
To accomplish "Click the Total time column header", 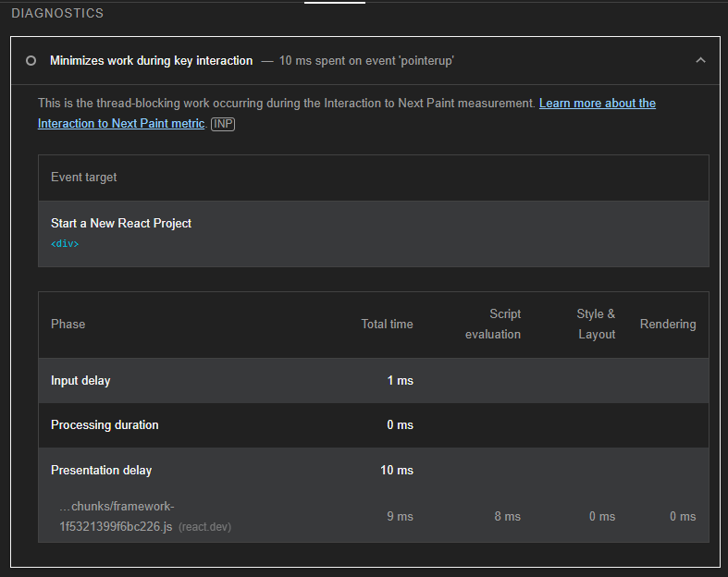I will click(387, 325).
